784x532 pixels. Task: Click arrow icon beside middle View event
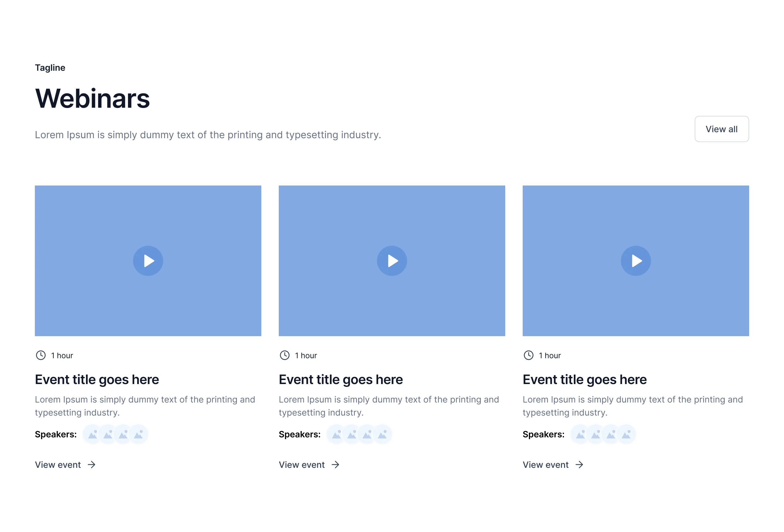coord(335,465)
